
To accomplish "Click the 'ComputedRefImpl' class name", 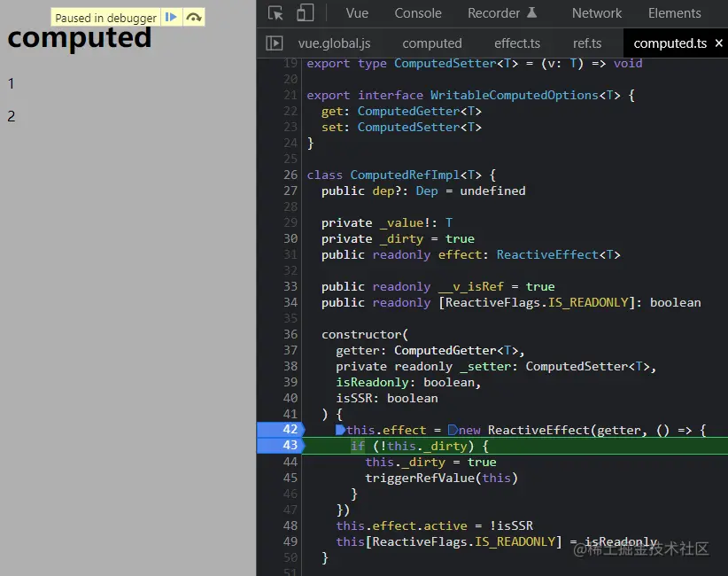I will click(405, 175).
